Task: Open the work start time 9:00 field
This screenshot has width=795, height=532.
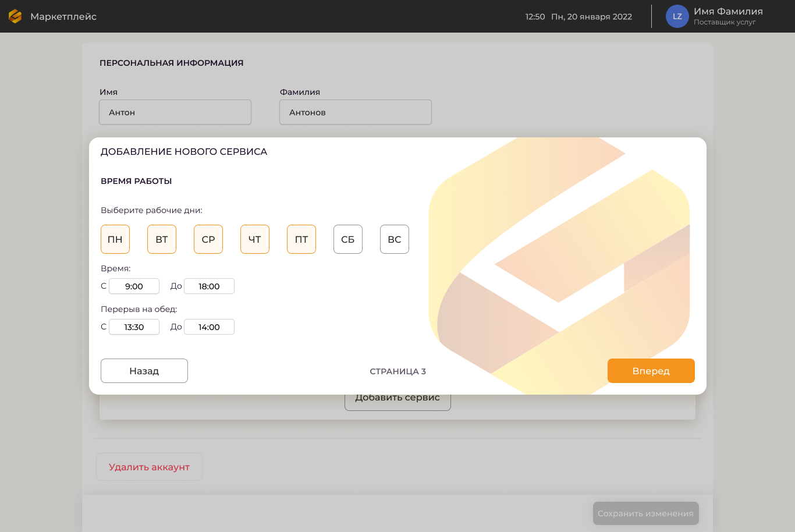Action: [134, 286]
